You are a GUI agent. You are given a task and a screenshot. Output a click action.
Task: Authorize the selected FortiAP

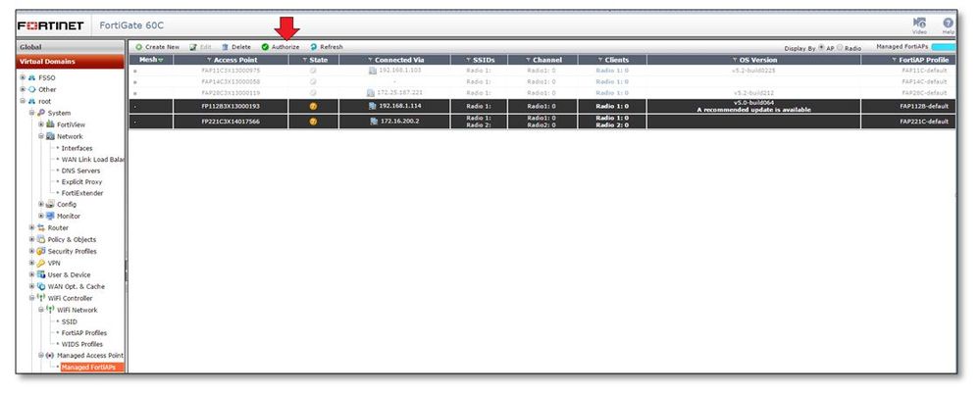coord(281,47)
